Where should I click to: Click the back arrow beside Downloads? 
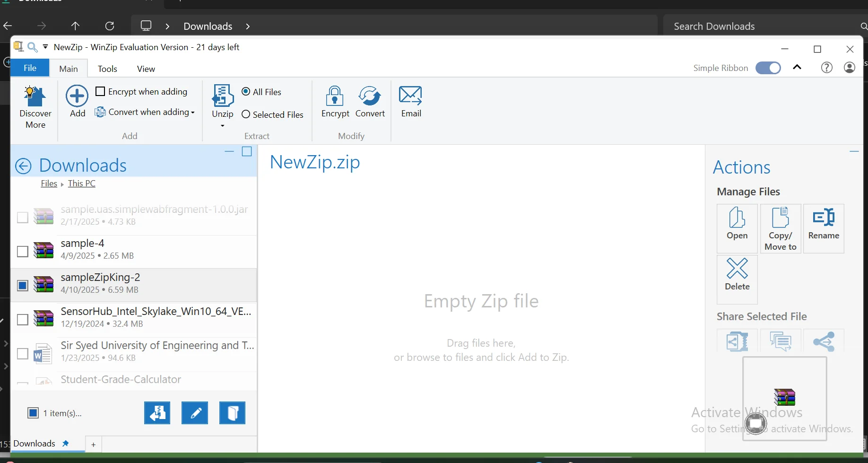pyautogui.click(x=23, y=166)
